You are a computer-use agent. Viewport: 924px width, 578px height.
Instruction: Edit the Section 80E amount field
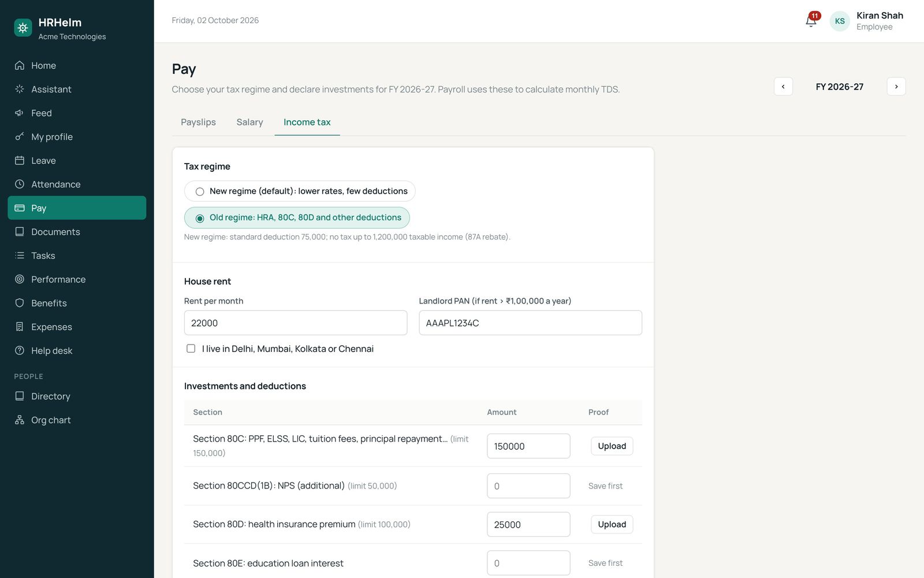click(528, 563)
